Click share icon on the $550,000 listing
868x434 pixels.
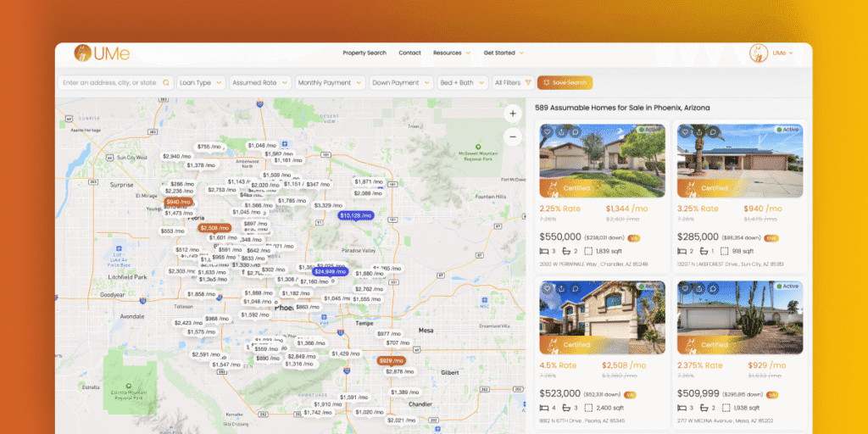(561, 132)
